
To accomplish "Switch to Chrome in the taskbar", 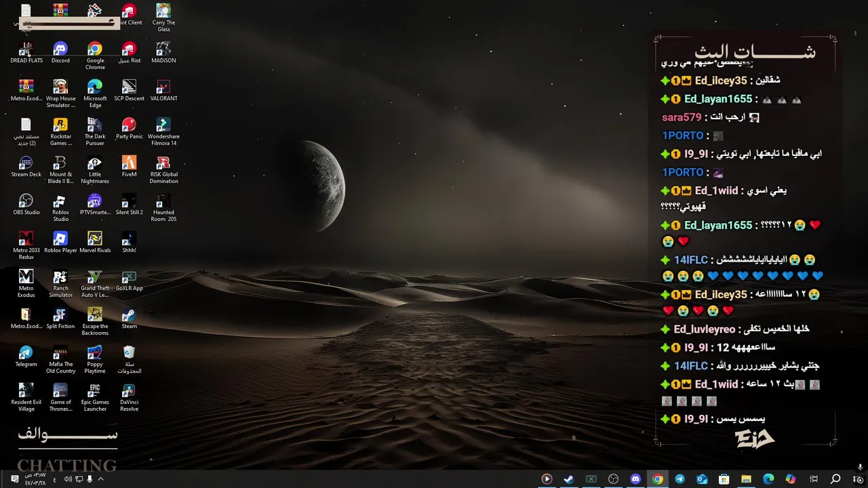I will click(x=657, y=479).
